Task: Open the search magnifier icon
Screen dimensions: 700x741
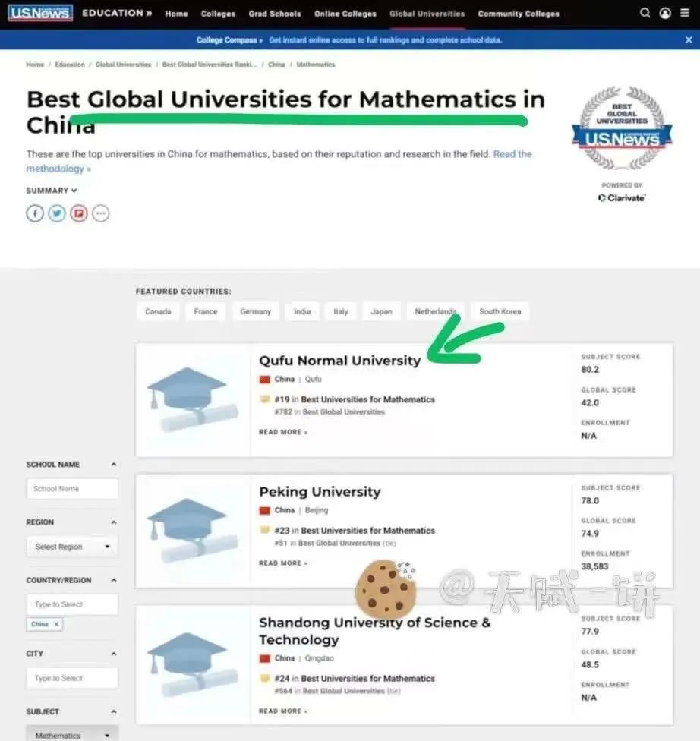Action: click(645, 13)
